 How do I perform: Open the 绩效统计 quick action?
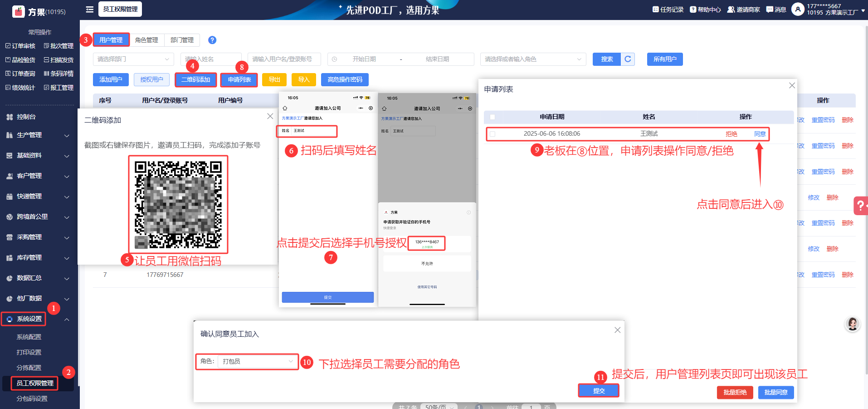[x=20, y=88]
